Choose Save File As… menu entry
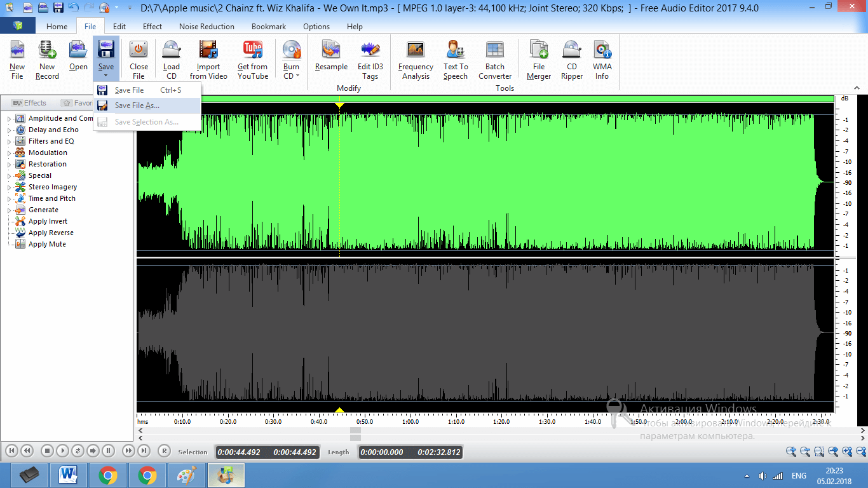 pyautogui.click(x=147, y=105)
